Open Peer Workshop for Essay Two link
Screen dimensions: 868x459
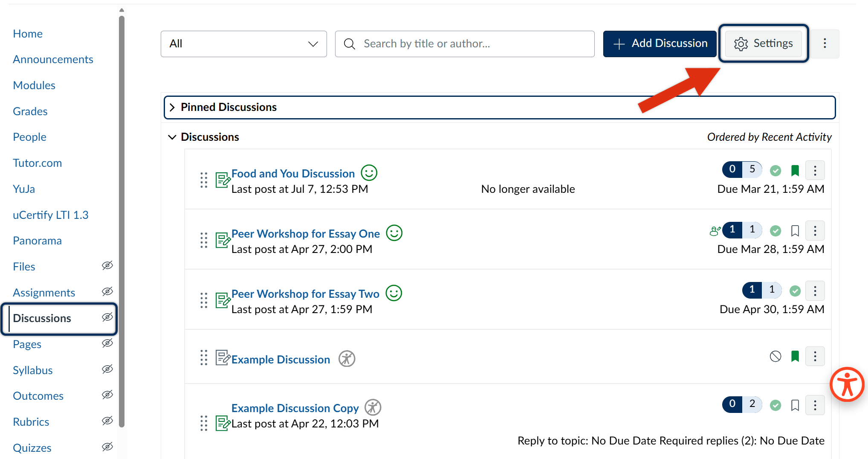coord(305,294)
